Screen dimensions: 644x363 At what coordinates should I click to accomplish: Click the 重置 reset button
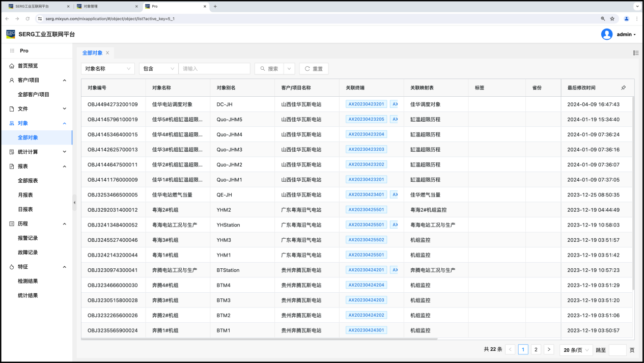coord(314,69)
